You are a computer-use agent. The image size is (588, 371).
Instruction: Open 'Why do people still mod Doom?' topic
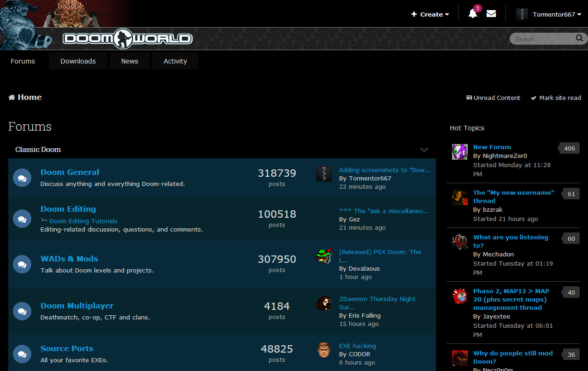tap(513, 357)
